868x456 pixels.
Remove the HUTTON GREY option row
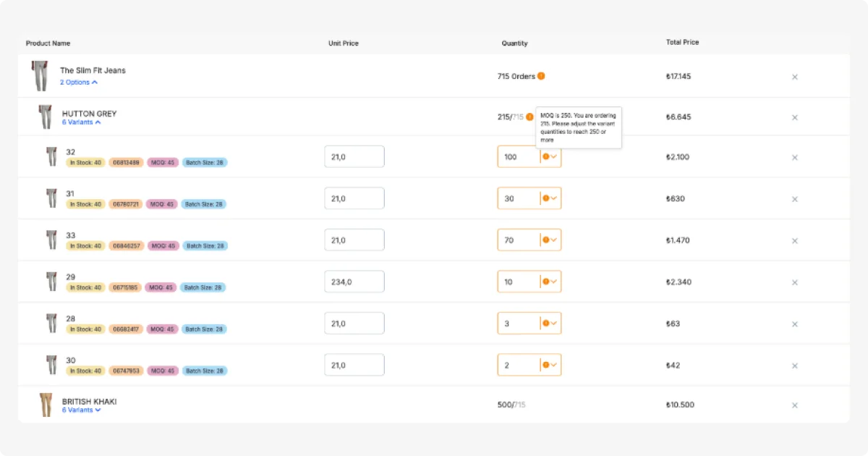795,117
